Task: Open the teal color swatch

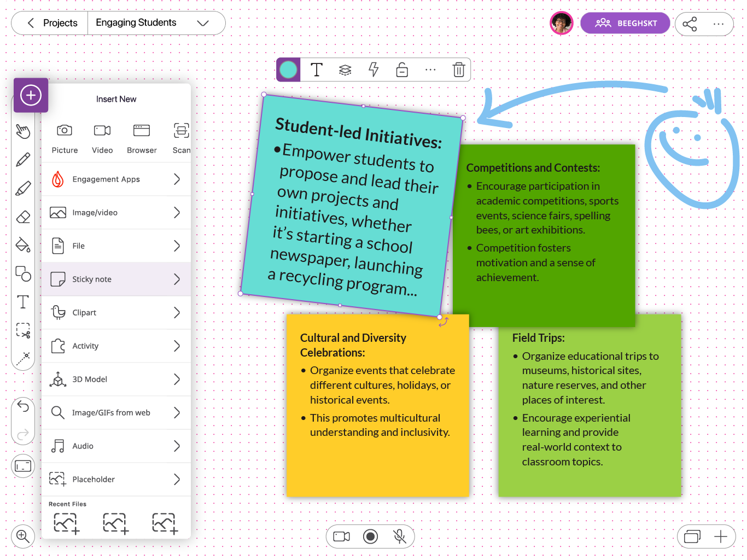Action: tap(288, 70)
